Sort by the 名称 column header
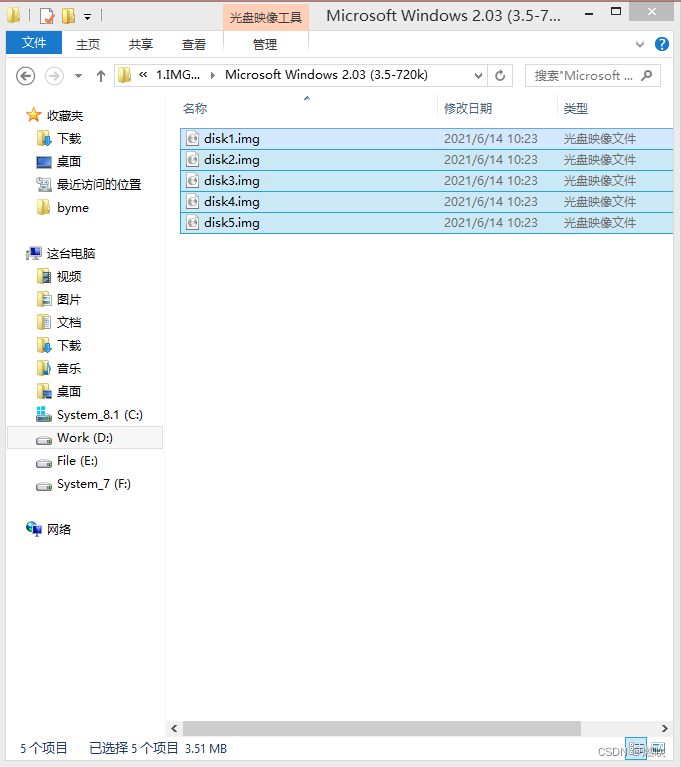 (195, 109)
